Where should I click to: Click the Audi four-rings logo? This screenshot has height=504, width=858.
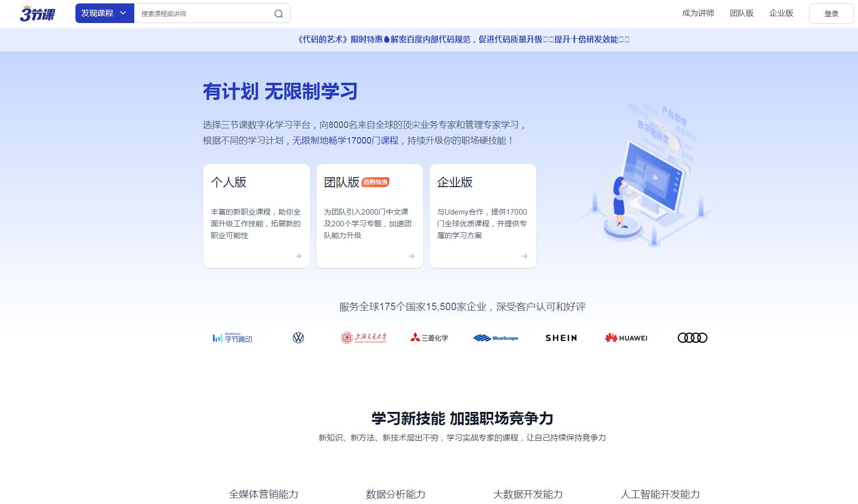(692, 338)
